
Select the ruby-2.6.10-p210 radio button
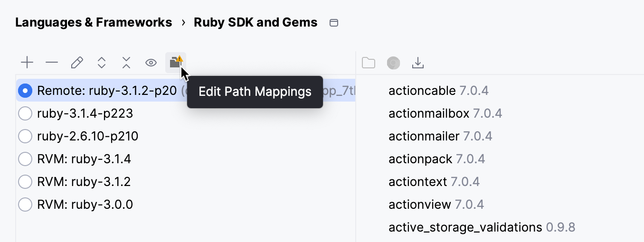click(x=25, y=136)
